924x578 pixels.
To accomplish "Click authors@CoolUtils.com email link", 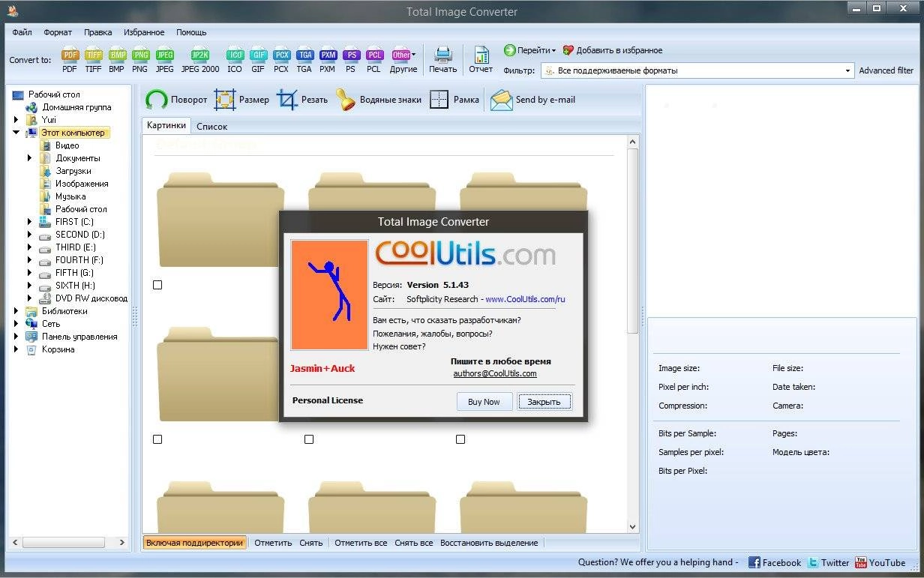I will (x=495, y=373).
